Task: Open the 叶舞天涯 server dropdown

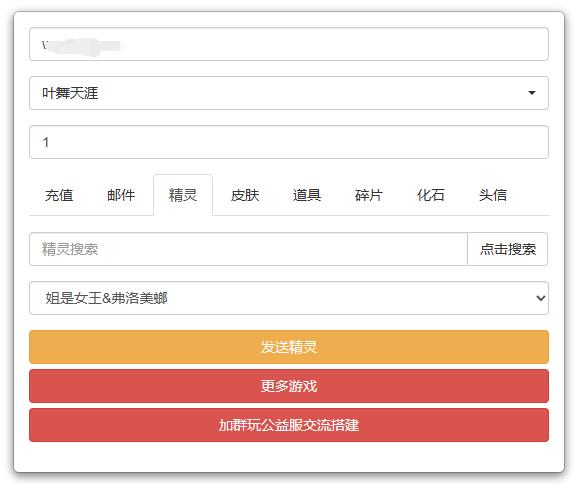Action: [x=289, y=93]
